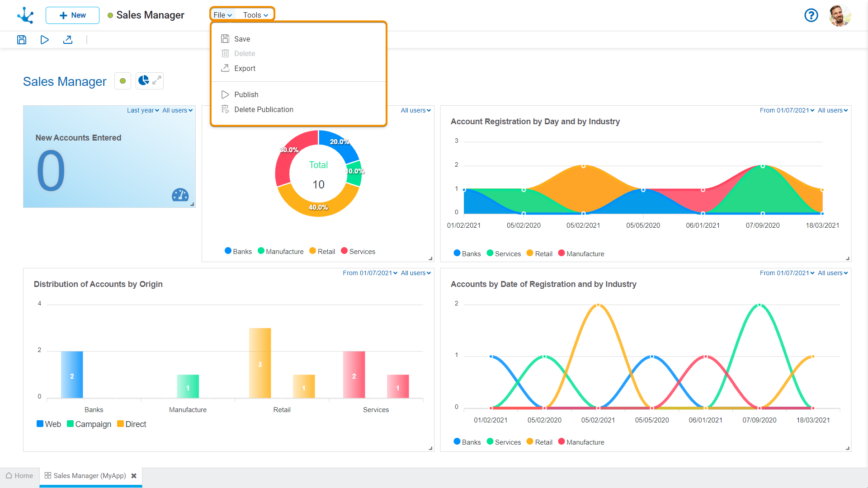
Task: Switch to the Home tab
Action: 19,476
